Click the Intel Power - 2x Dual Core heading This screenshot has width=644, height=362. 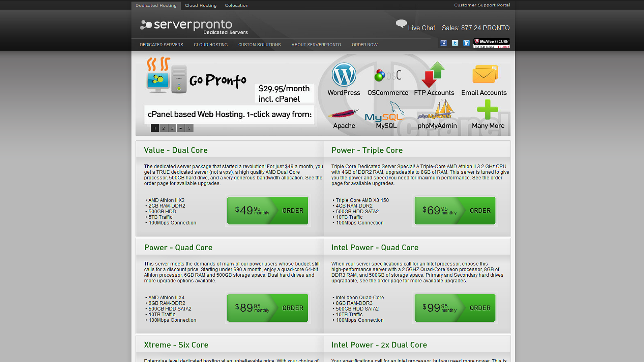point(379,345)
